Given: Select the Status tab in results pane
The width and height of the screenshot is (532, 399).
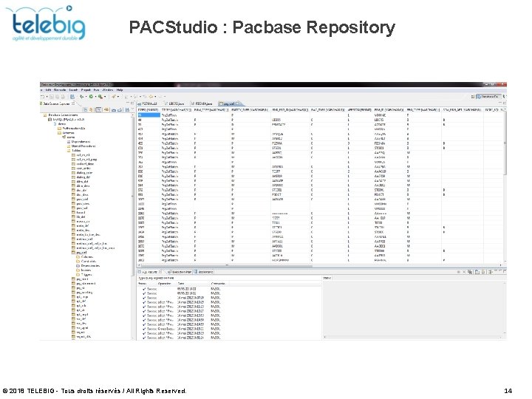Looking at the screenshot, I should click(327, 278).
